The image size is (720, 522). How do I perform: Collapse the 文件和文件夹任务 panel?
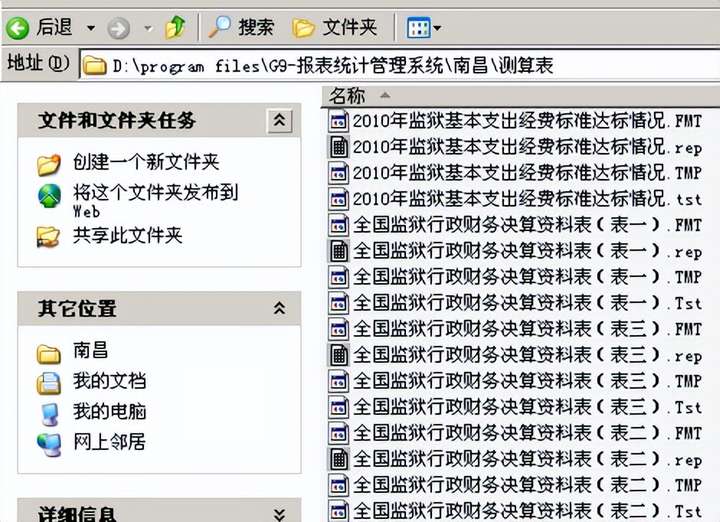click(x=279, y=120)
